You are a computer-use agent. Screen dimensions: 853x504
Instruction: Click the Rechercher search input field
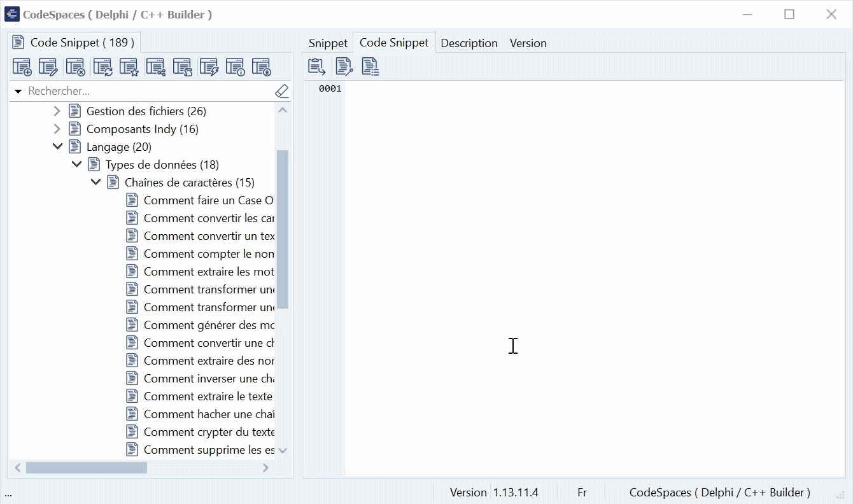point(146,92)
